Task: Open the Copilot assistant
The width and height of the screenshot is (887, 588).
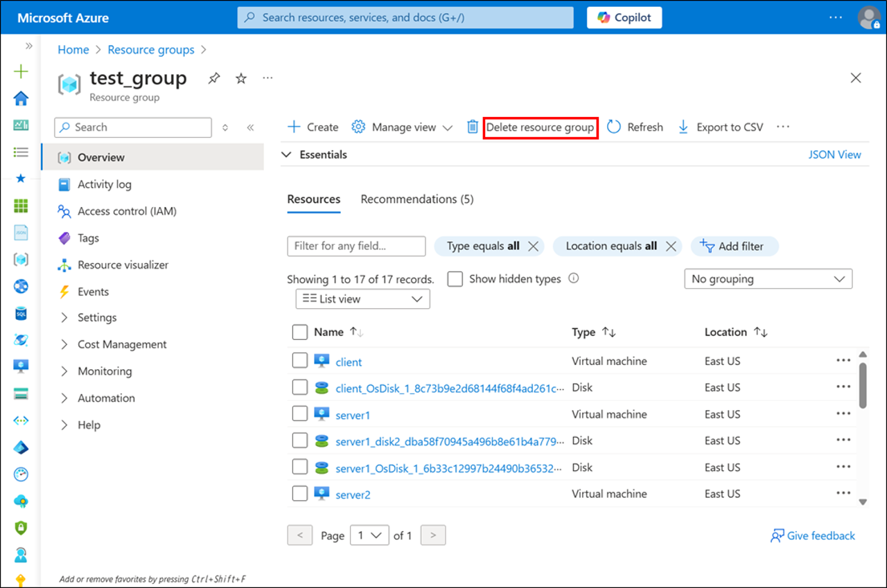Action: tap(623, 17)
